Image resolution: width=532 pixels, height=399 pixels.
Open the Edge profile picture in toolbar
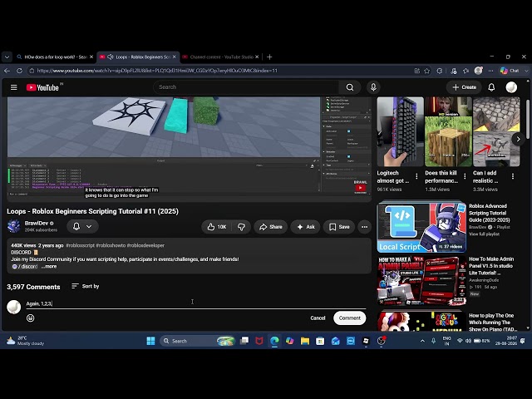pos(479,71)
